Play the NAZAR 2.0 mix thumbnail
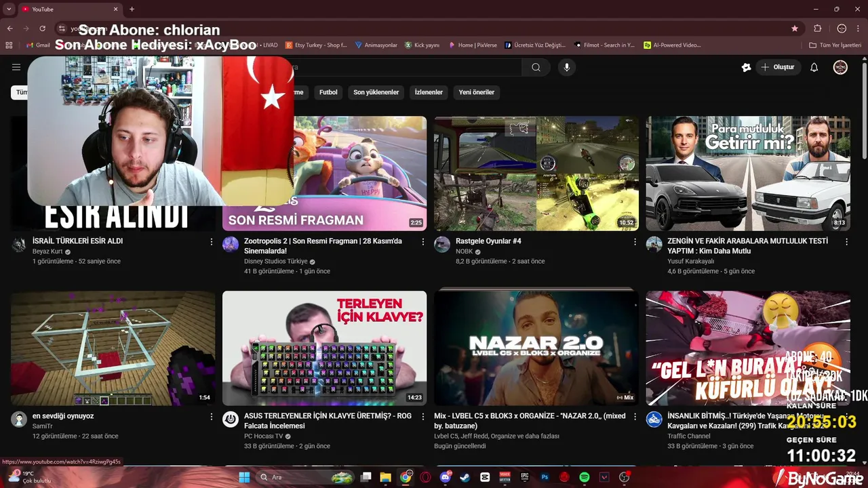This screenshot has width=868, height=488. point(536,348)
